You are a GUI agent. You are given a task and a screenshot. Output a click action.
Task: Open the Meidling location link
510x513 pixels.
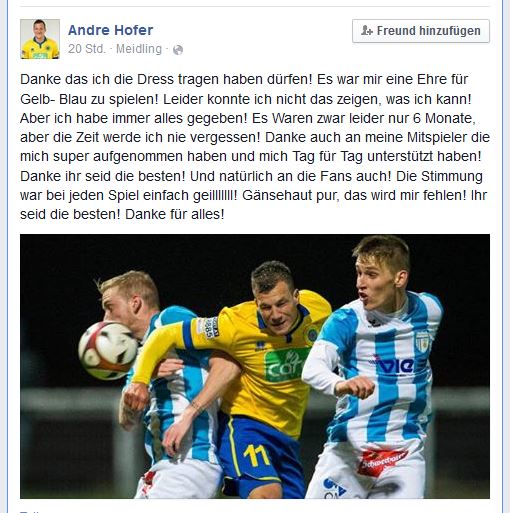point(139,49)
